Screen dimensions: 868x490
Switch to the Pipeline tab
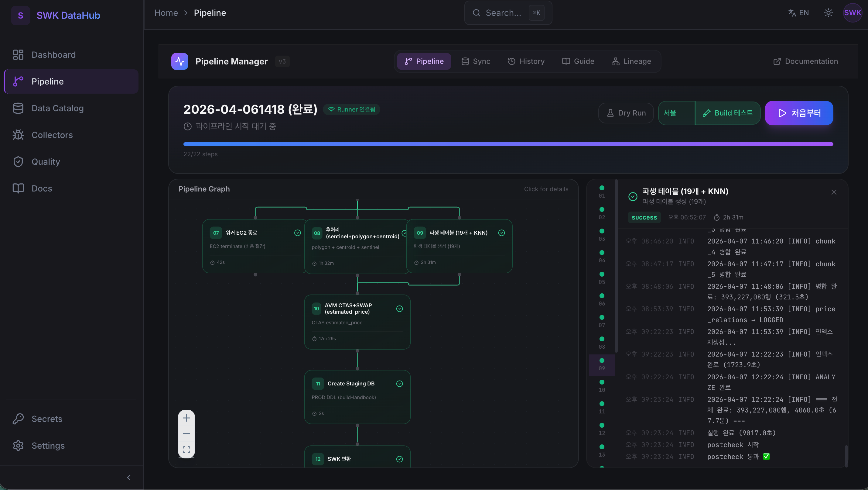[x=424, y=61]
